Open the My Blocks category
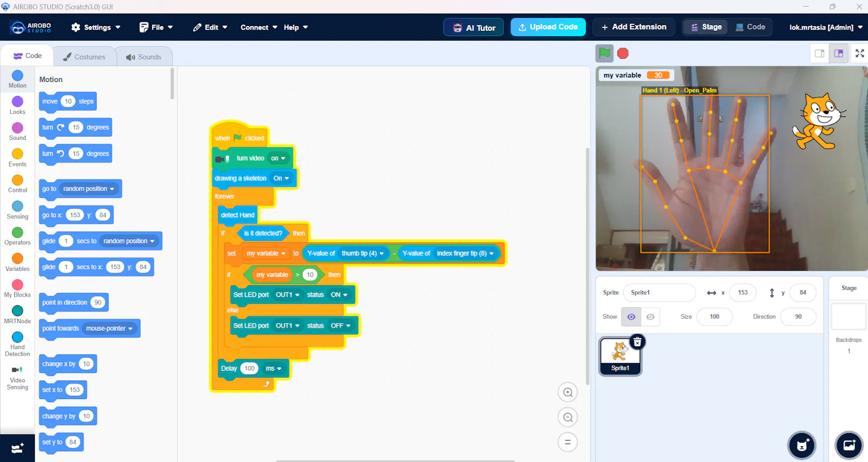Screen dimensions: 868x462 (x=17, y=288)
